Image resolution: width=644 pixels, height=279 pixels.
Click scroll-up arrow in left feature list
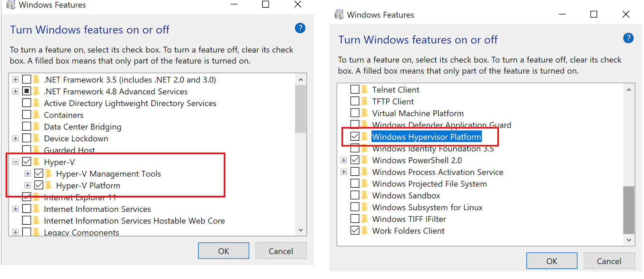coord(301,80)
